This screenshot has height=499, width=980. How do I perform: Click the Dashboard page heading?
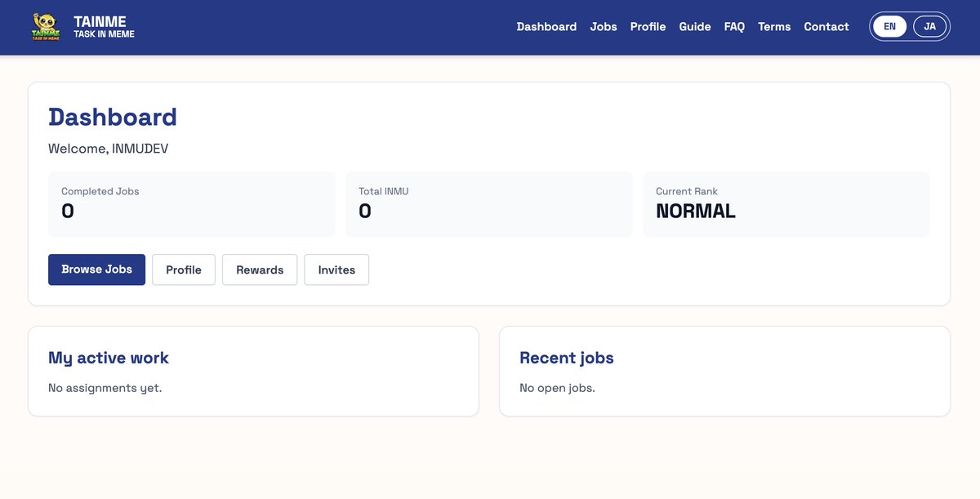pos(113,117)
